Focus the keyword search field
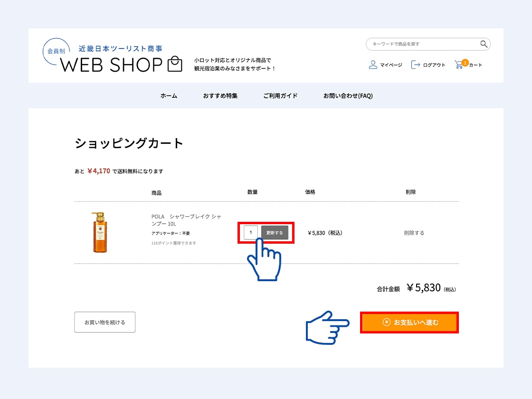532x399 pixels. [423, 44]
